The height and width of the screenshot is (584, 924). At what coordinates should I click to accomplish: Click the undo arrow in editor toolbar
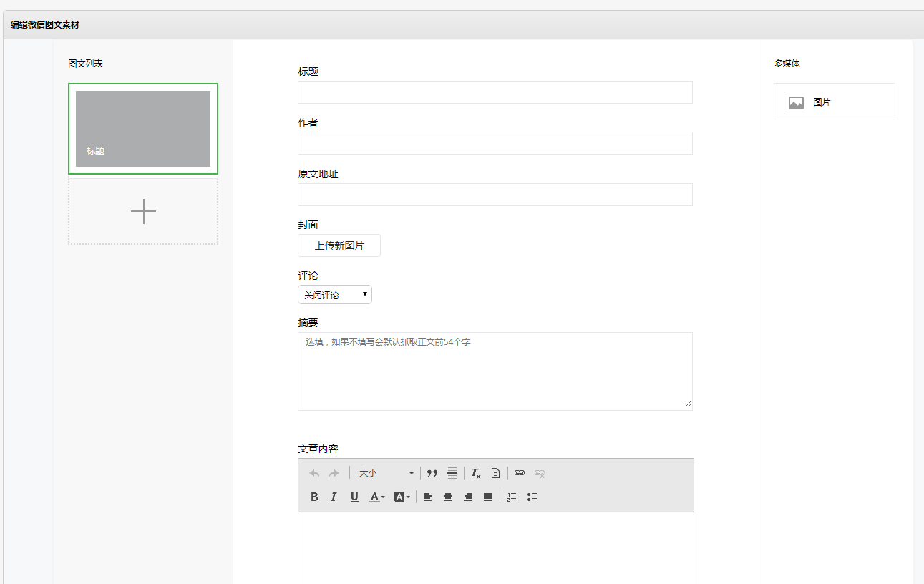(x=314, y=473)
